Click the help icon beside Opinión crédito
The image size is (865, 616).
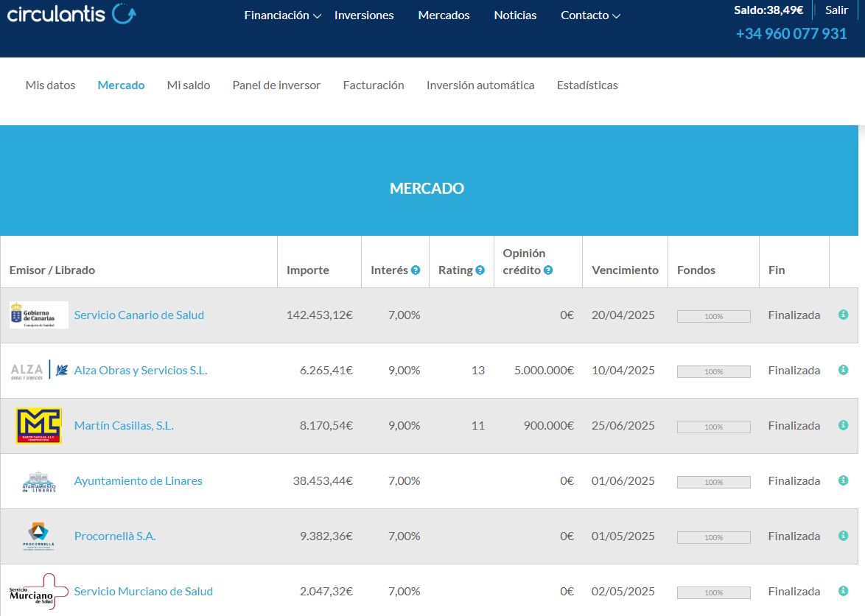(x=548, y=270)
